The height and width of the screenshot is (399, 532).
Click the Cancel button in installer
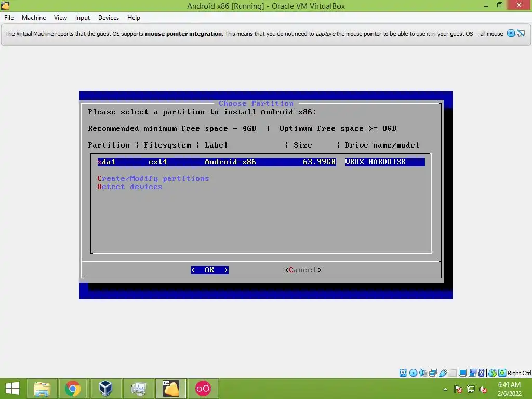[x=303, y=270]
